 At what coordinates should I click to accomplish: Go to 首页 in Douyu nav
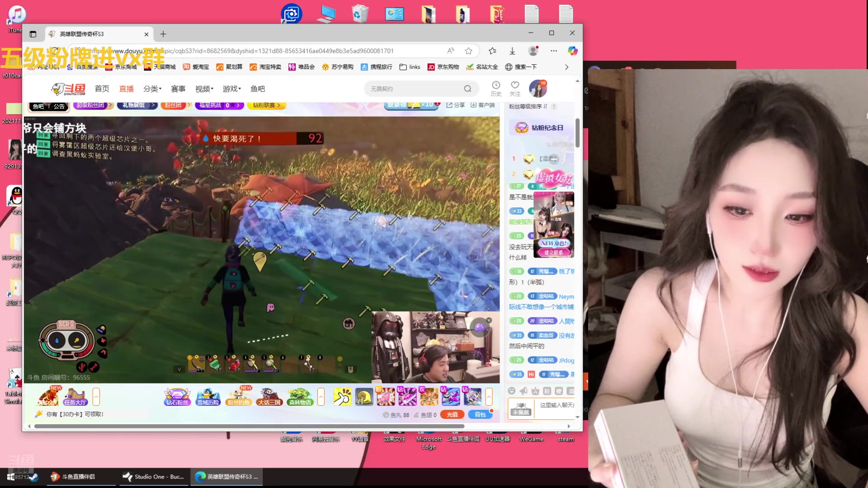click(x=102, y=89)
